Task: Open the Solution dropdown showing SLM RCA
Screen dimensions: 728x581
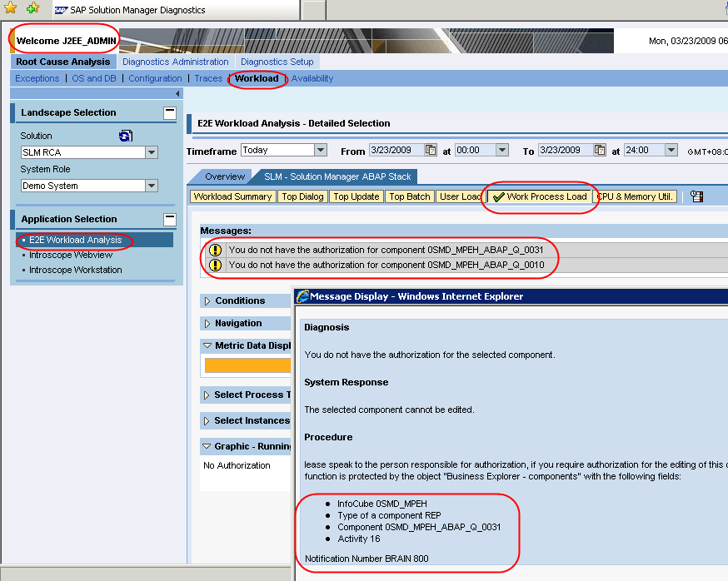Action: point(151,152)
